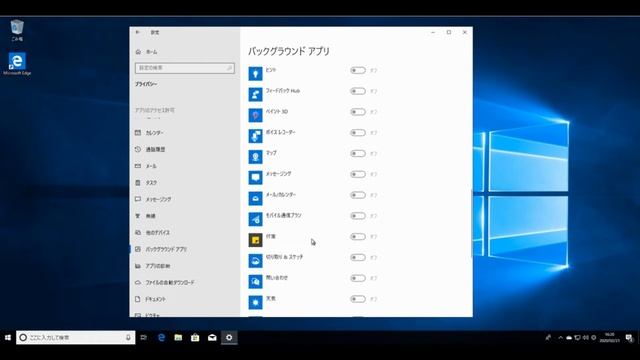The height and width of the screenshot is (360, 640).
Task: Toggle background switch for フィードバック Hub
Action: (358, 91)
